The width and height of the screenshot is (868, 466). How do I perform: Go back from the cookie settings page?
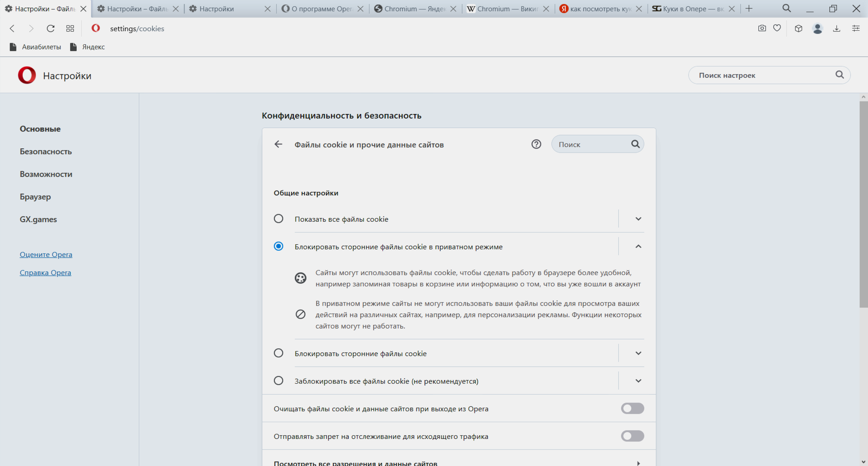(278, 144)
